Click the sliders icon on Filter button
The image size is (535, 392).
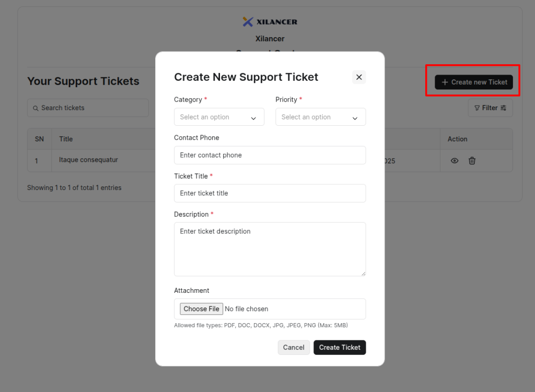click(504, 108)
